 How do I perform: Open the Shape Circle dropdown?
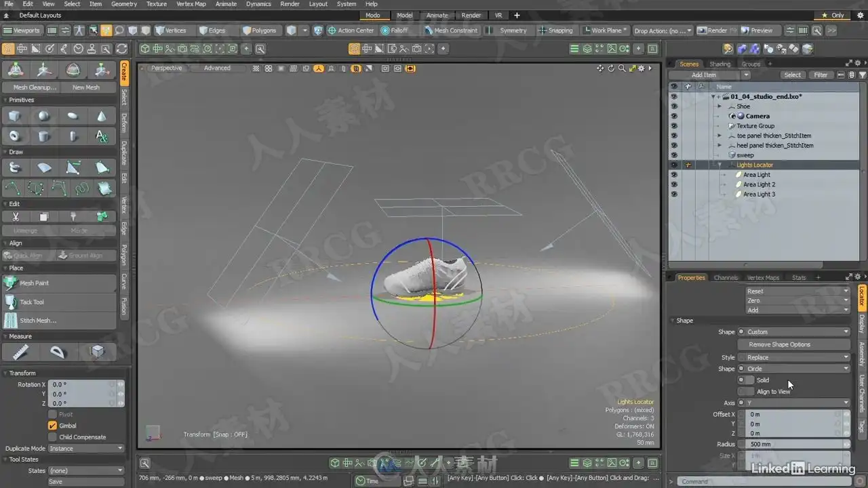point(797,369)
